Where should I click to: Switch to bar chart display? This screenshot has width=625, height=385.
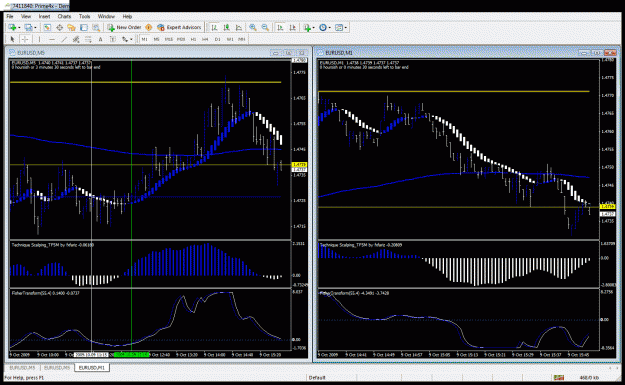pos(214,28)
